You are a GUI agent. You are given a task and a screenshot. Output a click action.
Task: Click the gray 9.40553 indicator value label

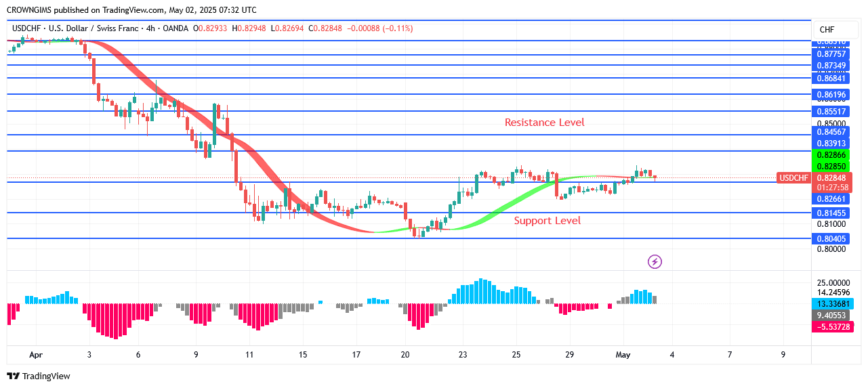tap(831, 316)
